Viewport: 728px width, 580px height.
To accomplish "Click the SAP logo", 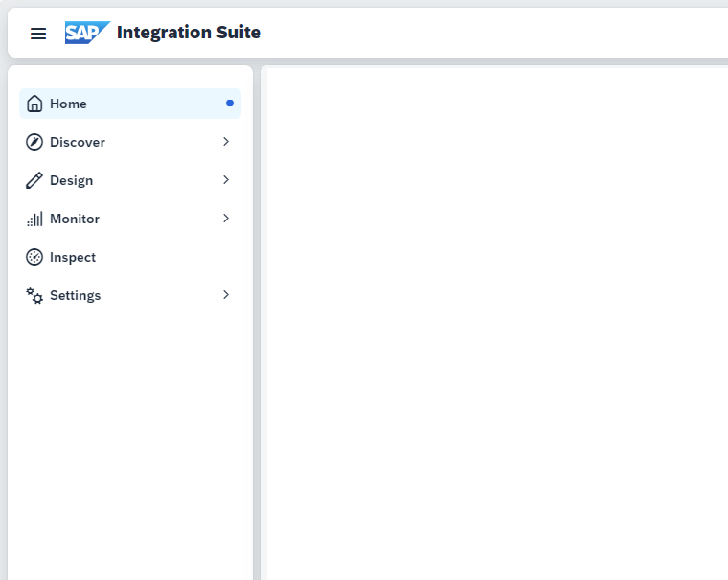I will click(x=87, y=33).
